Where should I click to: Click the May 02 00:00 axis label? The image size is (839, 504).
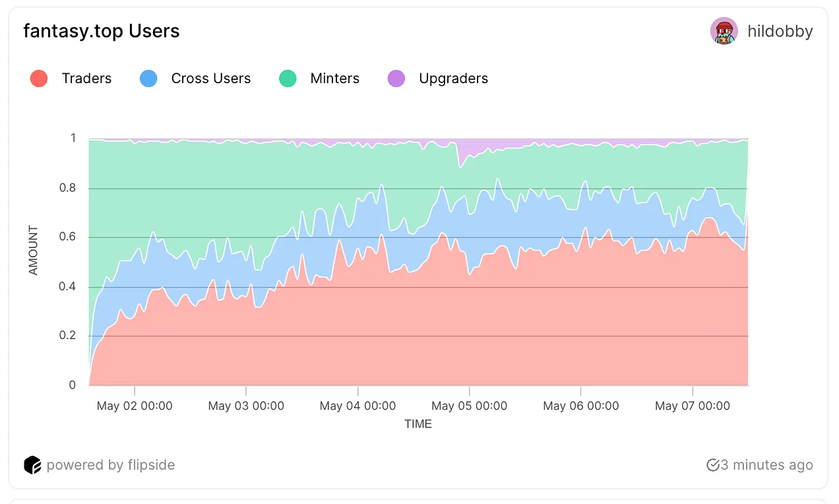135,406
